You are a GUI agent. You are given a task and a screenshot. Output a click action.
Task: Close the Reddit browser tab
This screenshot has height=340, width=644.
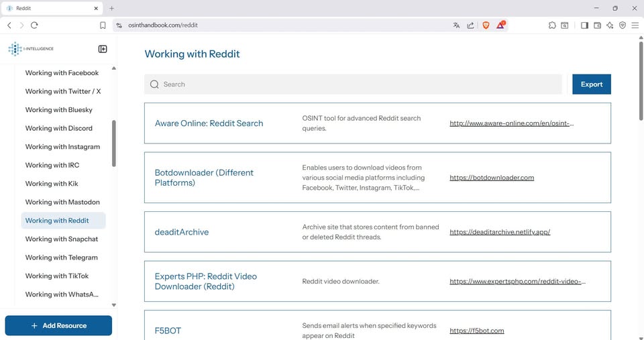(x=96, y=8)
